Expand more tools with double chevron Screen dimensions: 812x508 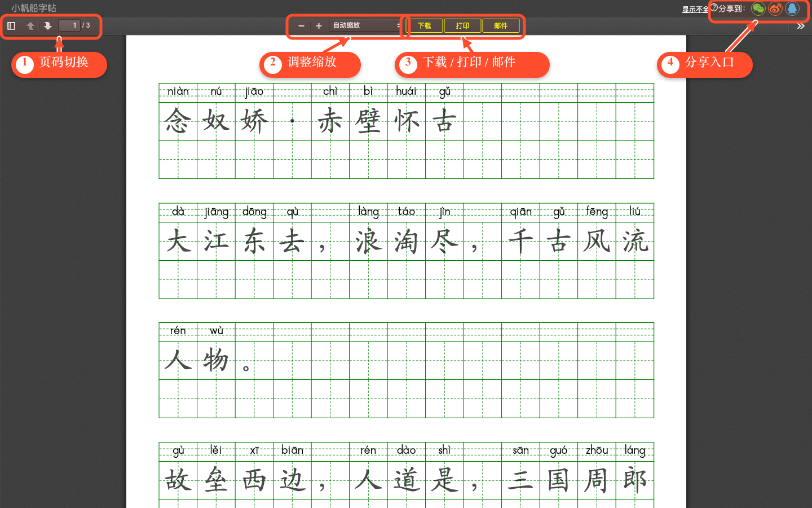(x=801, y=26)
